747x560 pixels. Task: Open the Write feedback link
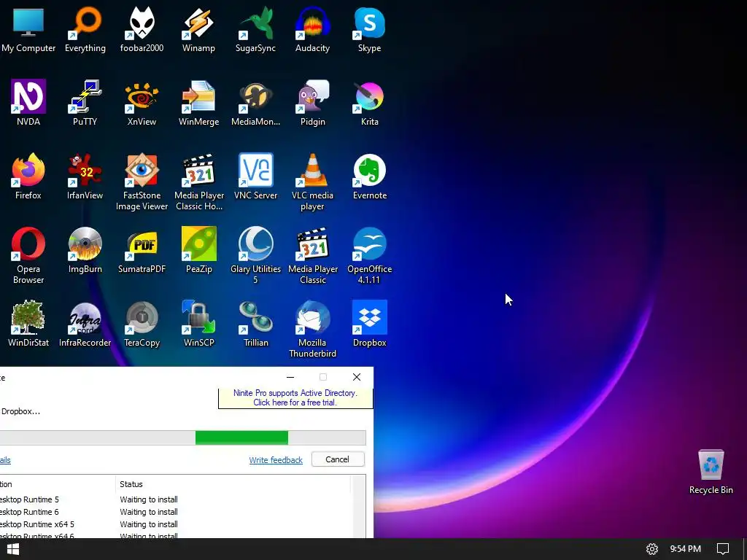(x=276, y=460)
